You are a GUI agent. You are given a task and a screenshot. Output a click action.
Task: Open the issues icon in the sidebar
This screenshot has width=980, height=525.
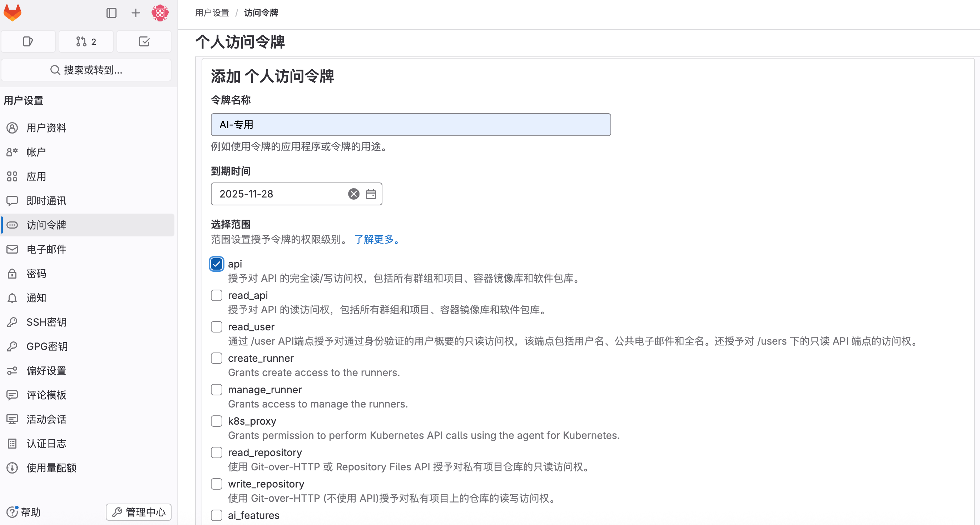click(28, 41)
